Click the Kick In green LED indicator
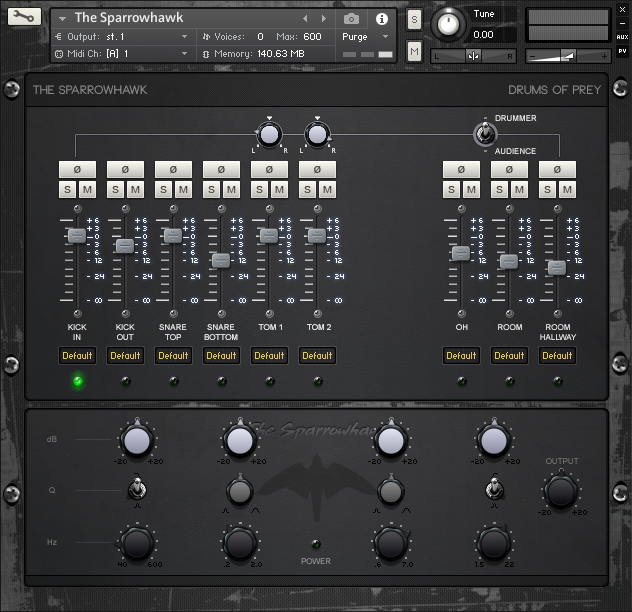Screen dimensions: 632x612 pyautogui.click(x=77, y=381)
